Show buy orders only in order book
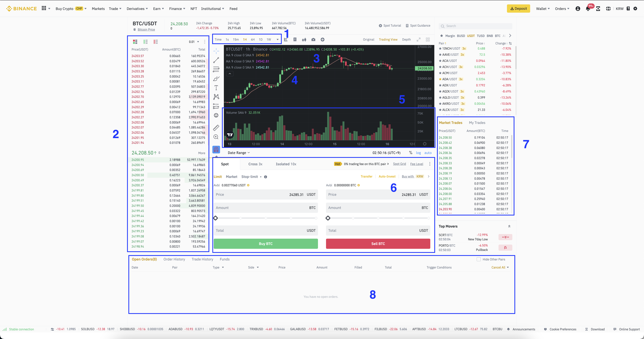 point(145,42)
